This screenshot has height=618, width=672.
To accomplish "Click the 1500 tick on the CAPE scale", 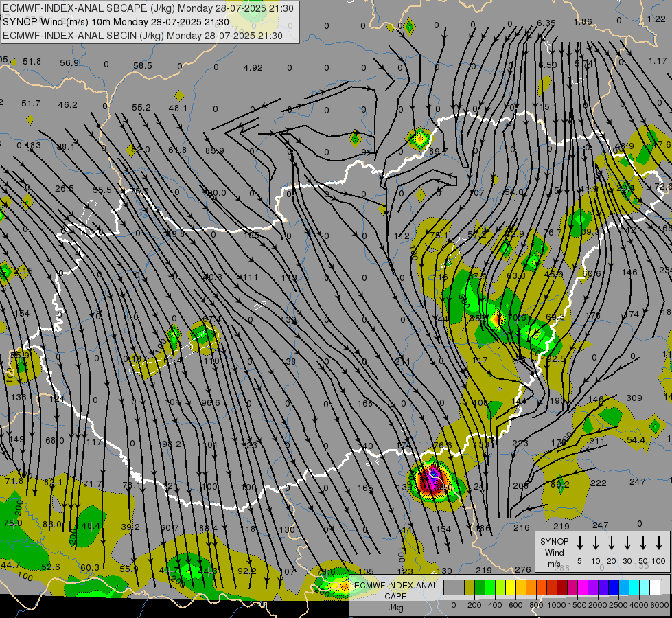I will (577, 605).
